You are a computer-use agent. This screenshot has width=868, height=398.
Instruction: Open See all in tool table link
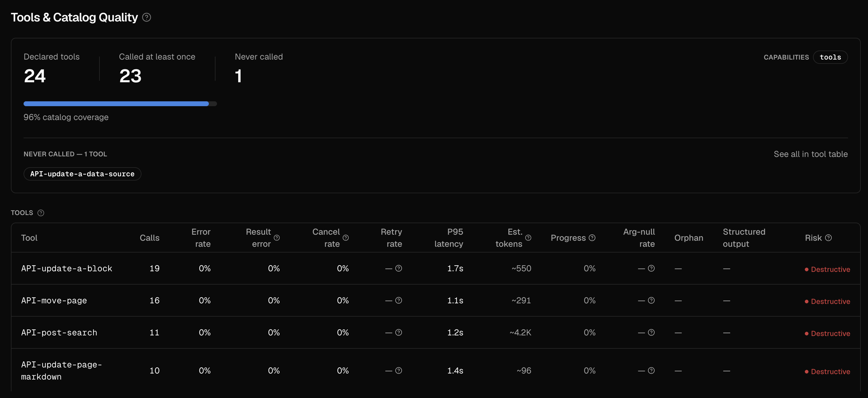[810, 154]
